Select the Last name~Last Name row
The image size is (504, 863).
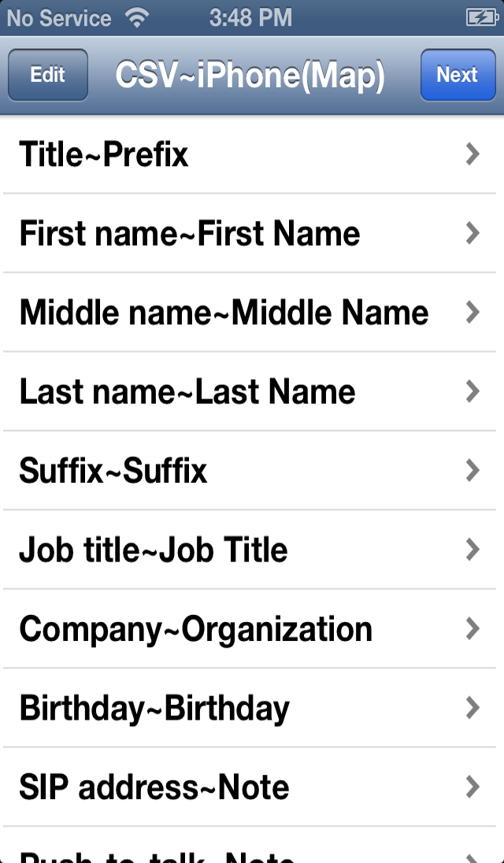(x=252, y=391)
